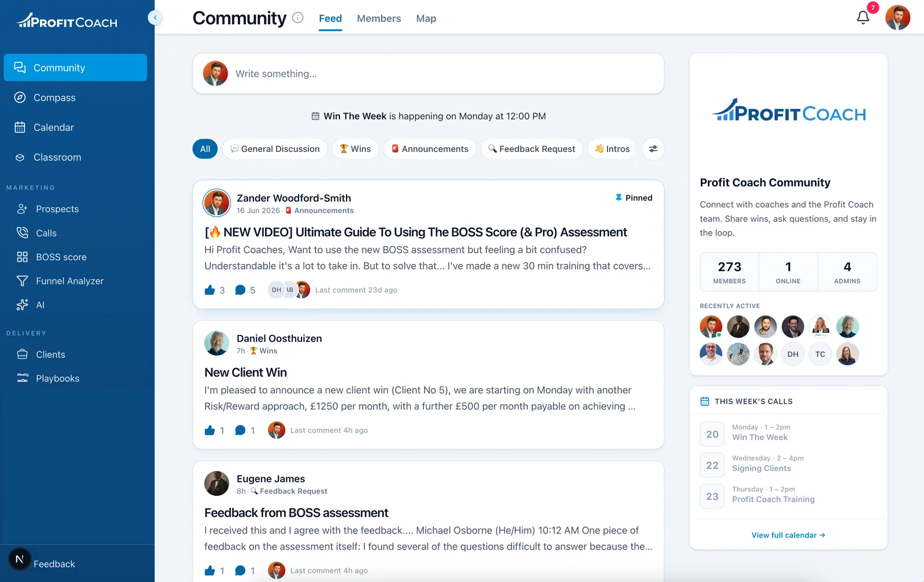
Task: Click This Week's Calls calendar icon
Action: 705,401
